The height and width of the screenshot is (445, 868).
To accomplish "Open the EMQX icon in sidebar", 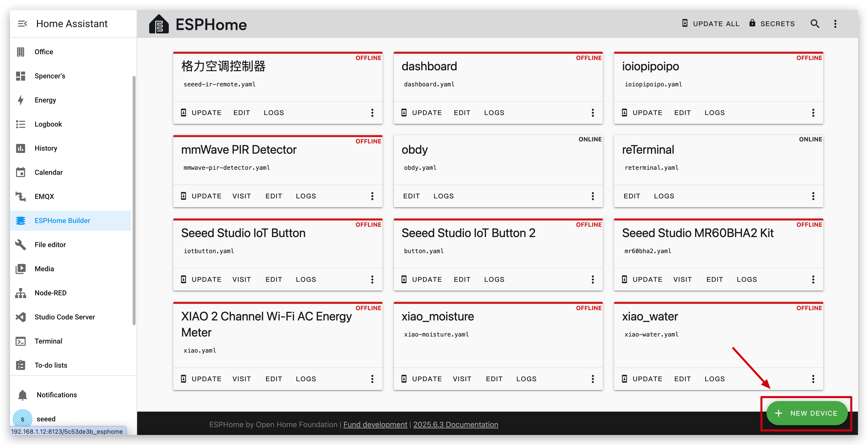I will 21,196.
